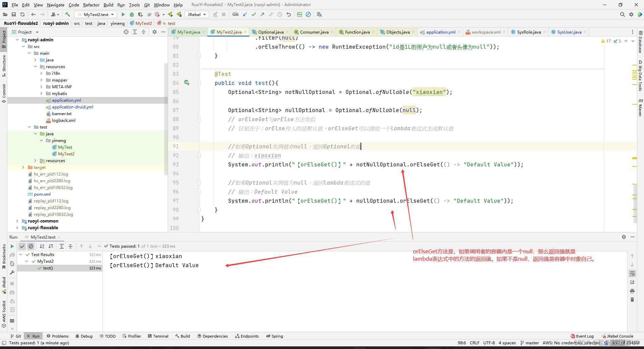Open the MyTest2.test run configuration dropdown
This screenshot has width=644, height=349.
(x=96, y=14)
